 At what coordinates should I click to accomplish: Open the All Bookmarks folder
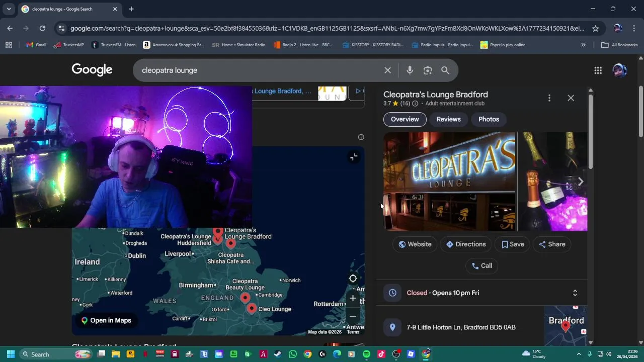(x=619, y=45)
